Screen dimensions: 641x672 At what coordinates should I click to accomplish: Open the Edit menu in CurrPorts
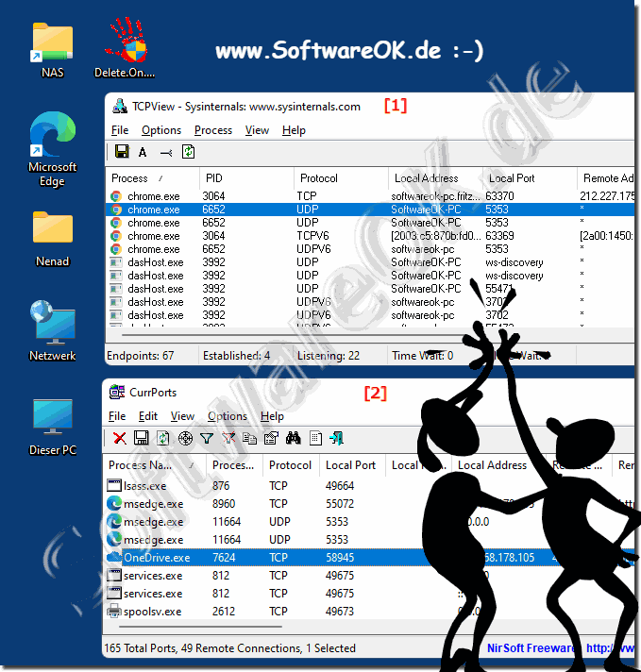pos(148,415)
